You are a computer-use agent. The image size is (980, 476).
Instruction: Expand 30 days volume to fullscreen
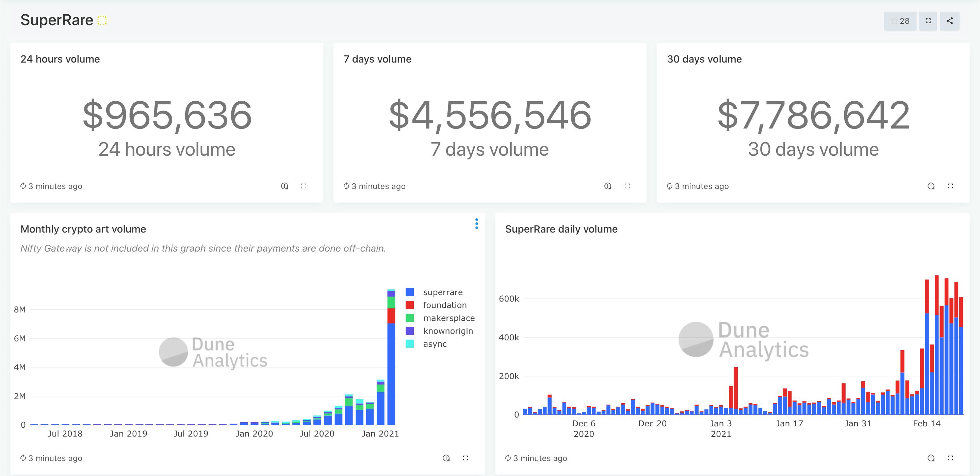tap(950, 186)
